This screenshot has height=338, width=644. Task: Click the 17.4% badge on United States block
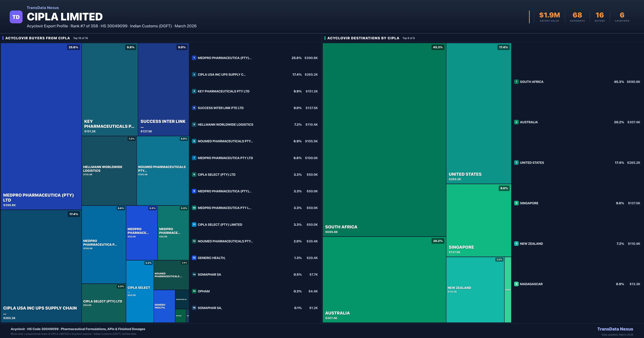(503, 47)
